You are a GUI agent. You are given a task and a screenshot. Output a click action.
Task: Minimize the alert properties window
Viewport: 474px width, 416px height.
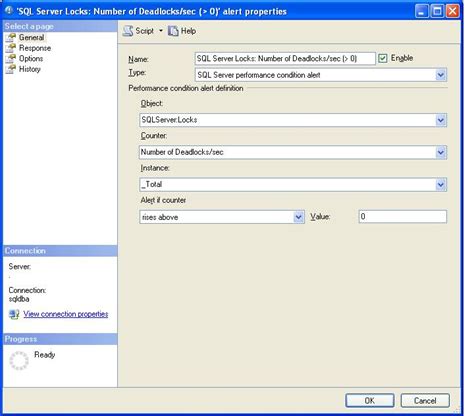coord(421,11)
